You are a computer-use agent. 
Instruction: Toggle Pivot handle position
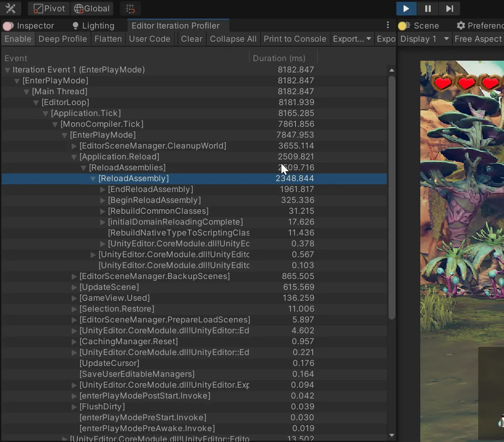(49, 9)
